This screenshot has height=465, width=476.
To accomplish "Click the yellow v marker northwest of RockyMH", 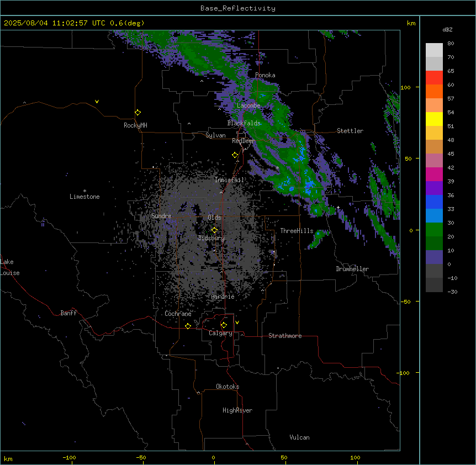I will click(97, 102).
